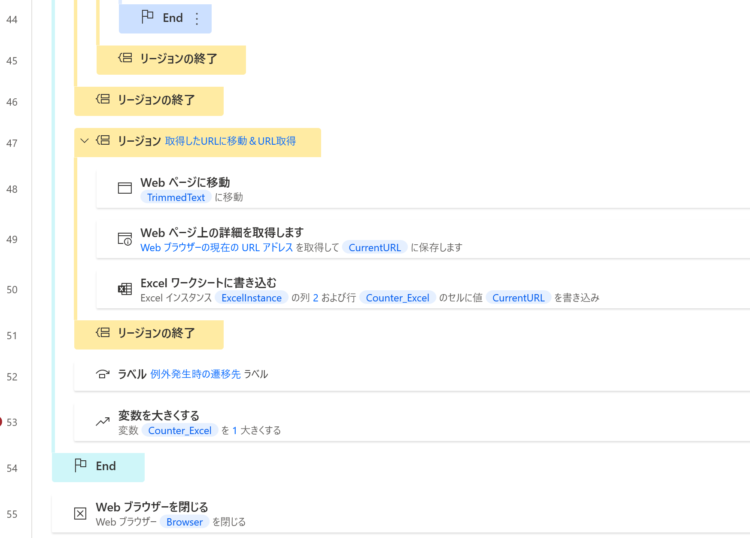
Task: Click the label icon on the ラベル action
Action: click(103, 374)
